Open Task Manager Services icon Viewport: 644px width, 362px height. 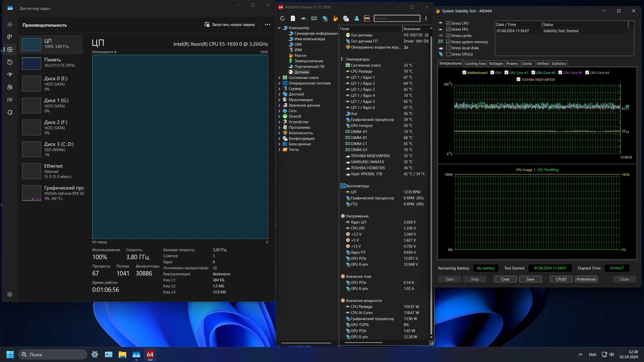[10, 112]
